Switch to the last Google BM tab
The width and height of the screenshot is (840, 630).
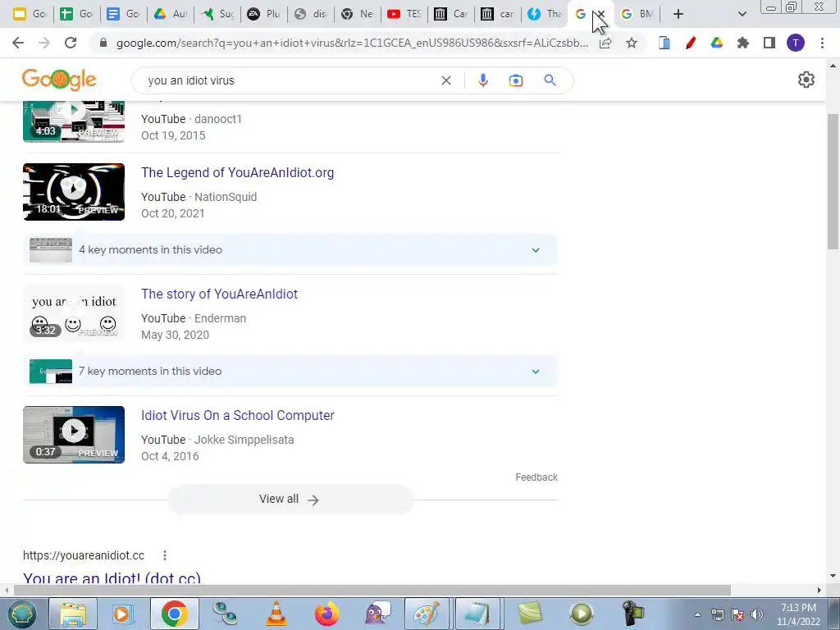[637, 14]
